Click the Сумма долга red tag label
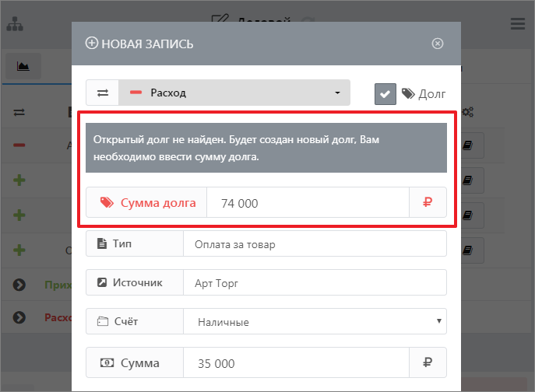This screenshot has height=392, width=535. [146, 203]
